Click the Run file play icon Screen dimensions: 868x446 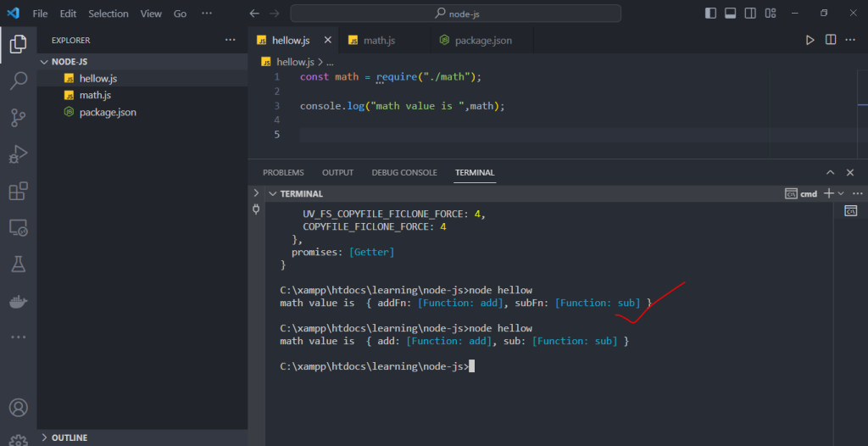[810, 40]
